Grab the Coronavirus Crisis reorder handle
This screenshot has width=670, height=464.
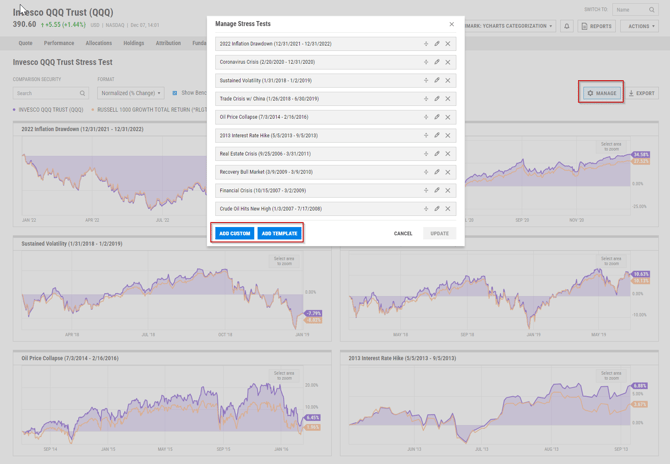pos(426,62)
